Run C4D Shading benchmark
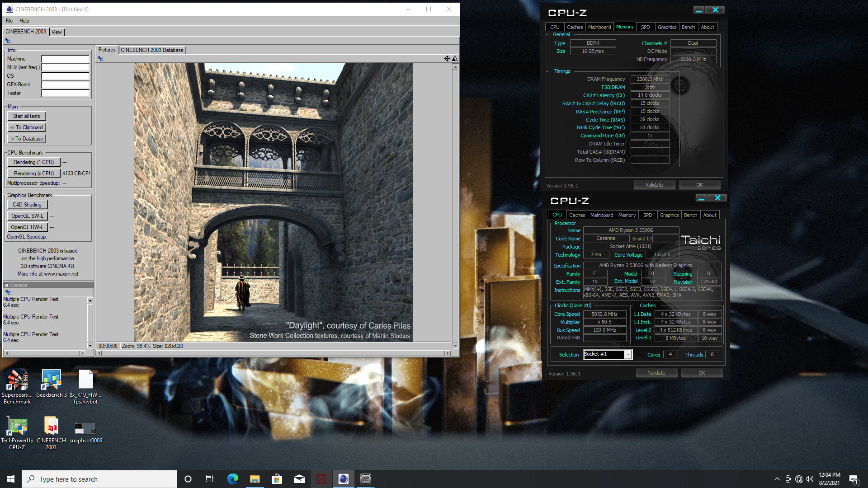Image resolution: width=868 pixels, height=488 pixels. point(27,205)
